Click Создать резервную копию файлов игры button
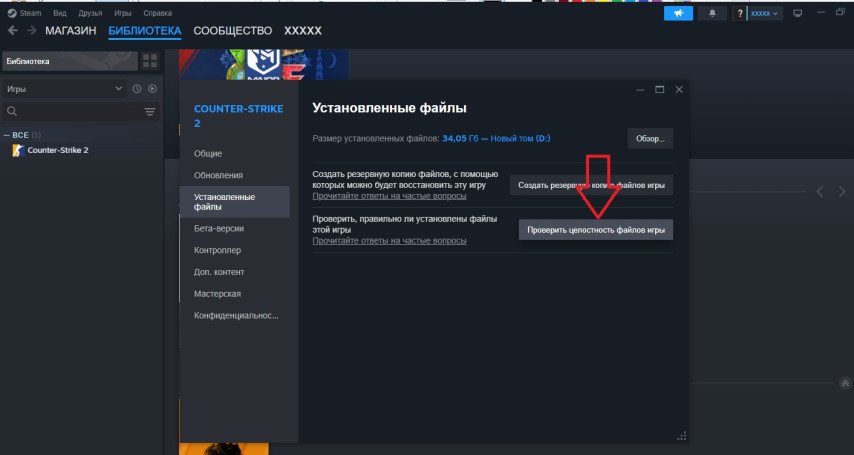 pos(591,185)
